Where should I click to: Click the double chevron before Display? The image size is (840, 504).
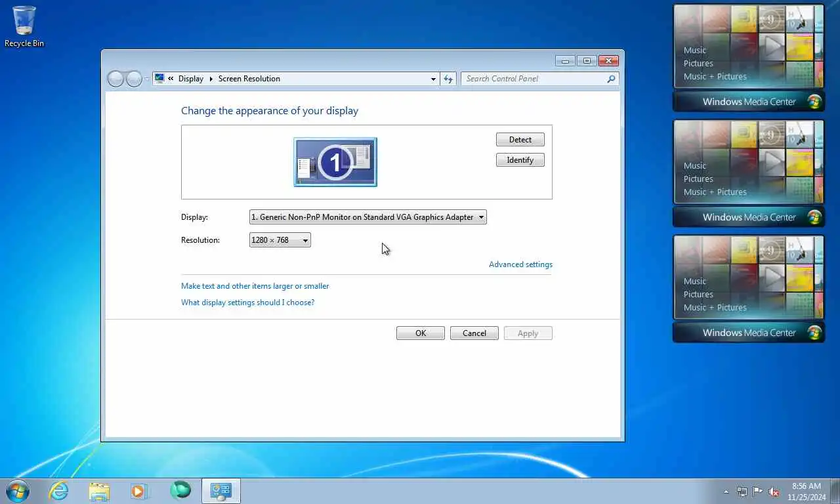171,79
